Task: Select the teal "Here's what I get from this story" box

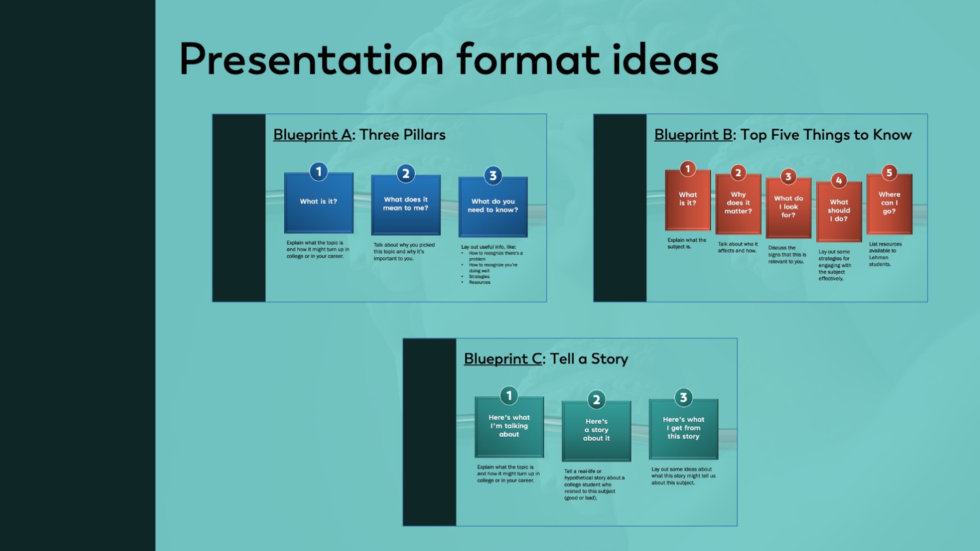Action: 683,431
